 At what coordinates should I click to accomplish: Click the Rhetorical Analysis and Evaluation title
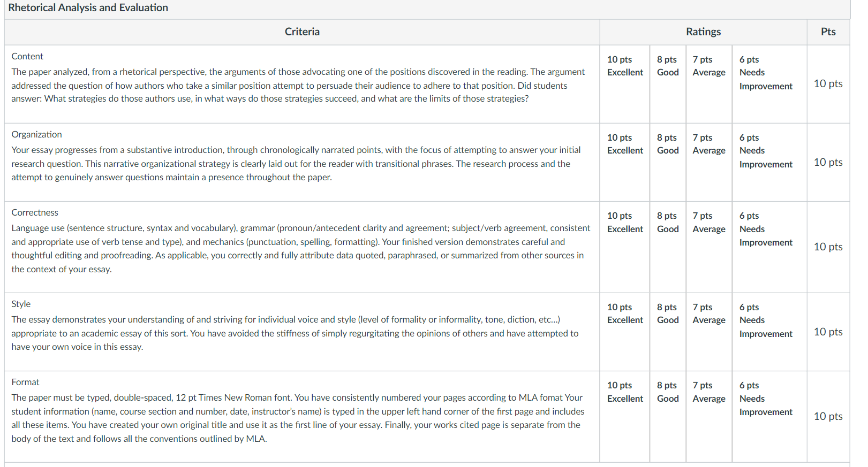point(88,7)
